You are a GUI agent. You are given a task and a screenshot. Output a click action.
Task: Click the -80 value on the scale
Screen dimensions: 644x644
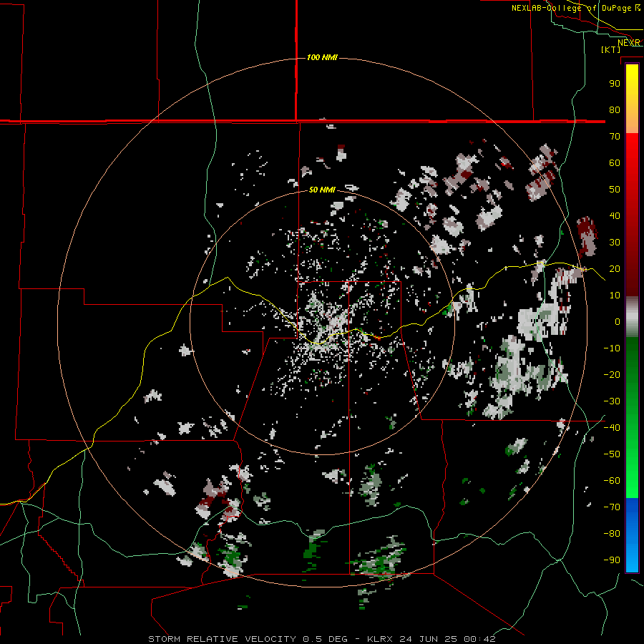point(613,534)
